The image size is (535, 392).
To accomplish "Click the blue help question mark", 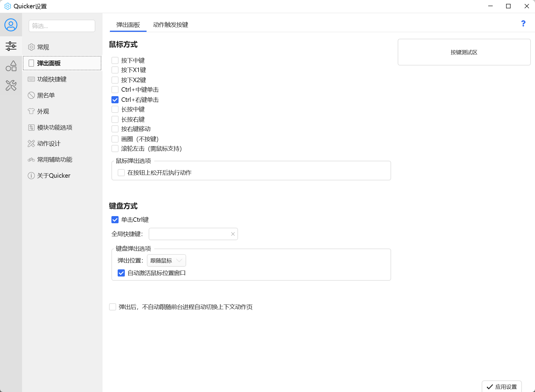I will [x=523, y=24].
